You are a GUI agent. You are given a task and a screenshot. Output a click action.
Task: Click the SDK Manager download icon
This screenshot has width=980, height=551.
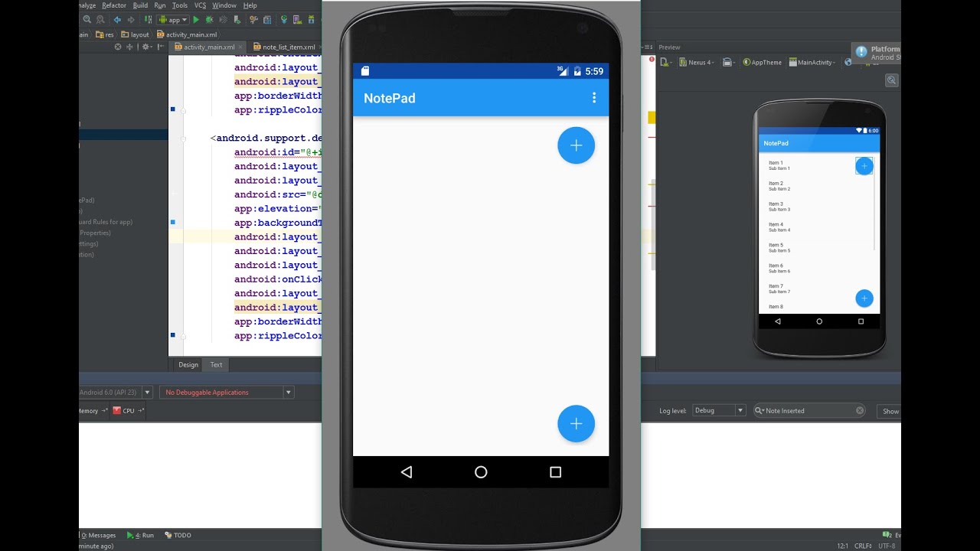tap(312, 20)
